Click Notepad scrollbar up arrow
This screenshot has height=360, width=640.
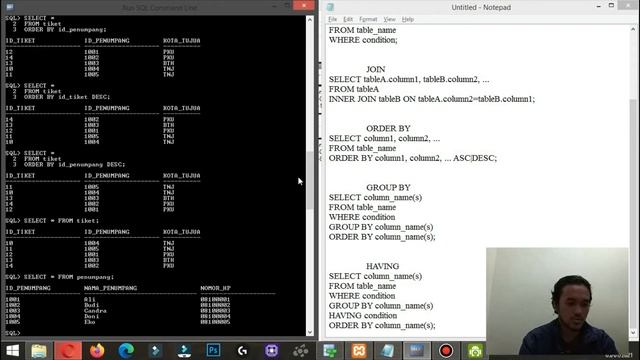pos(633,29)
